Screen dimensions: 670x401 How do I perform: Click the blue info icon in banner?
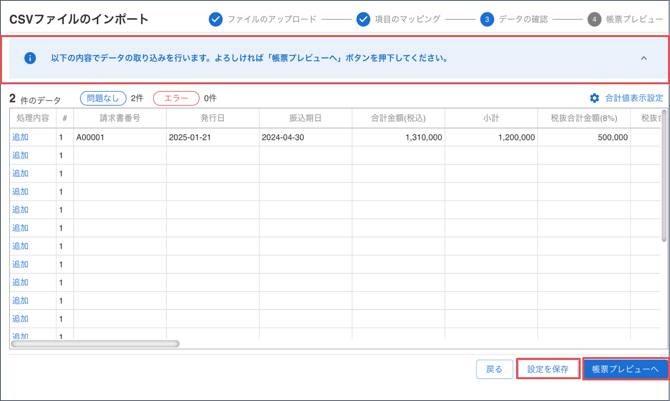[30, 58]
